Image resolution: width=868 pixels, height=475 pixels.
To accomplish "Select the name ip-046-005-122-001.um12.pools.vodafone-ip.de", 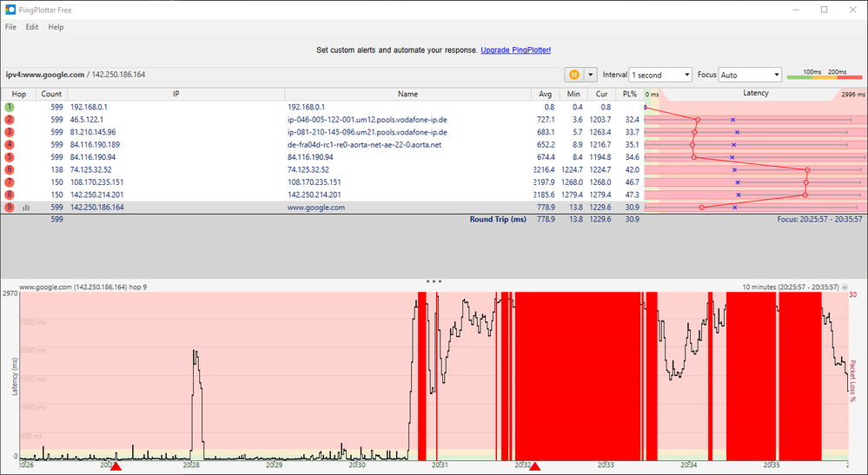I will [368, 120].
